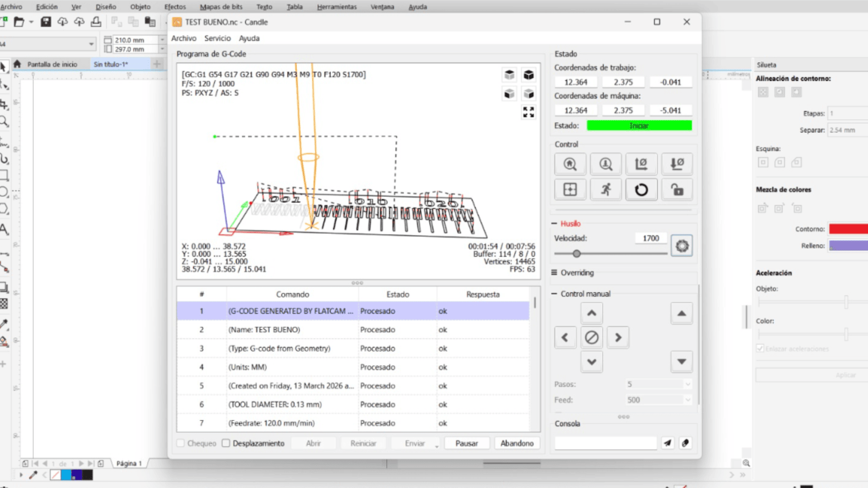Click the Reset circular arrow icon
The width and height of the screenshot is (868, 488).
[x=641, y=190]
